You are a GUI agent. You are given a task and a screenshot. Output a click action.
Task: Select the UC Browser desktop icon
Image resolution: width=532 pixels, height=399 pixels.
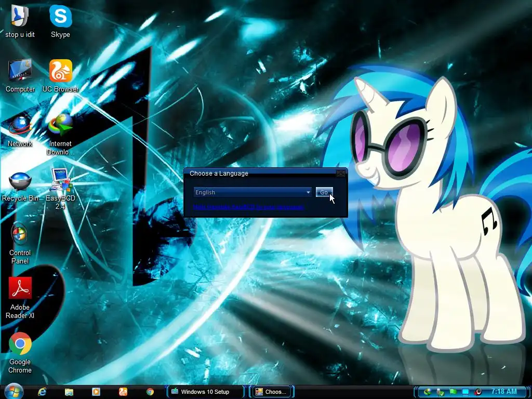60,76
